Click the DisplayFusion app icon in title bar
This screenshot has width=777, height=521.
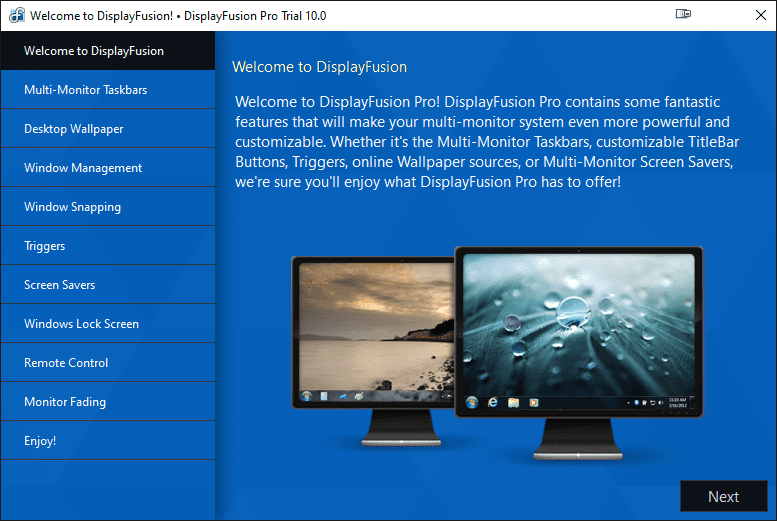(x=17, y=15)
